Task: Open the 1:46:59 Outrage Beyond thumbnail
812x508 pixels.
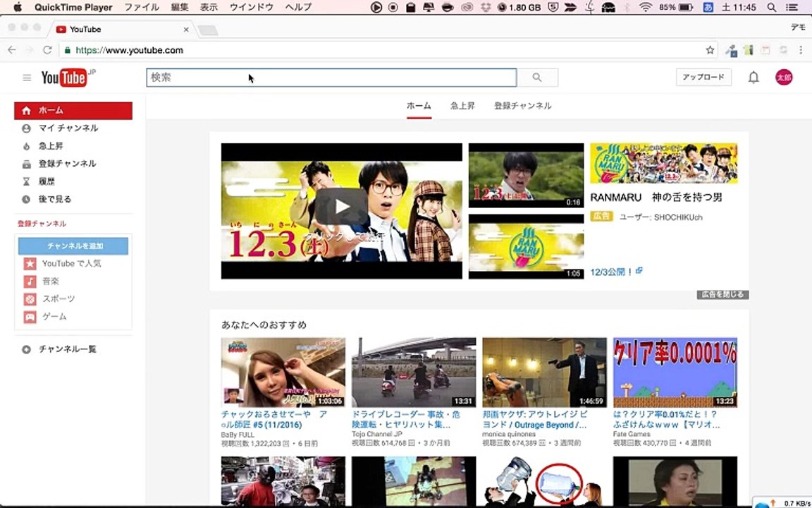Action: coord(544,373)
